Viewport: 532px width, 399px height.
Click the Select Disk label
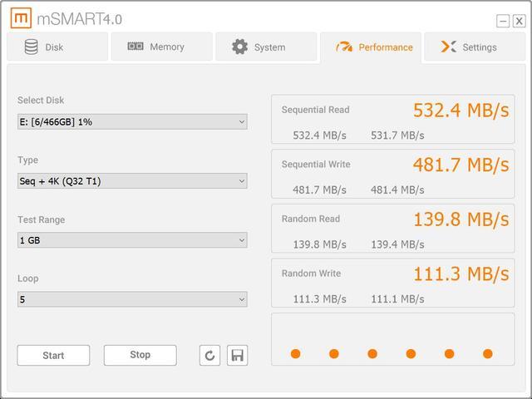click(x=41, y=100)
